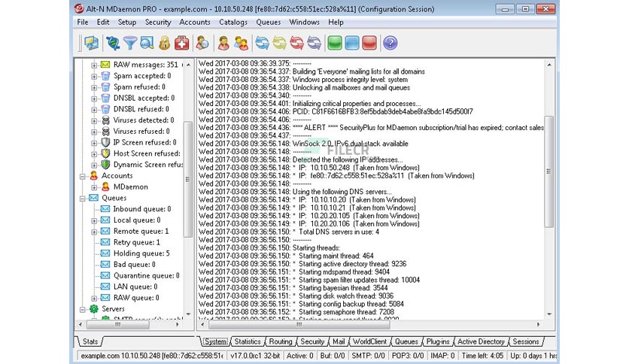Click the green shield Dynamic Screen icon
Viewport: 629px width, 364px height.
pos(105,165)
